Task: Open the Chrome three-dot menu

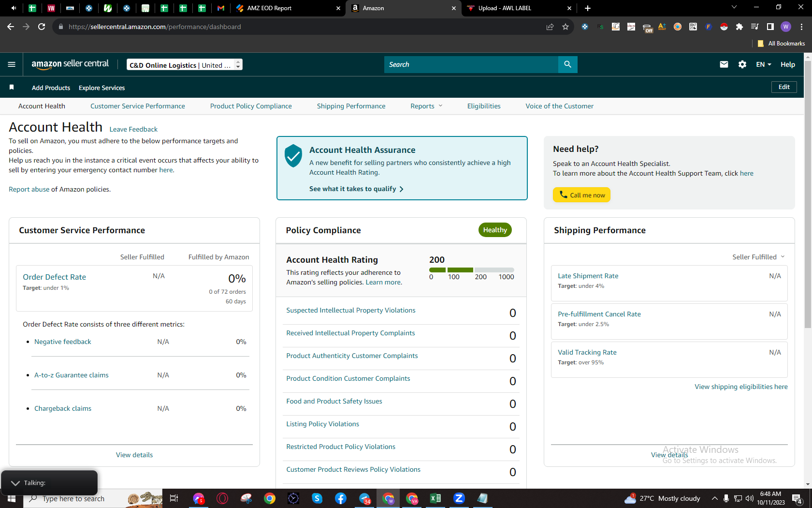Action: coord(801,27)
